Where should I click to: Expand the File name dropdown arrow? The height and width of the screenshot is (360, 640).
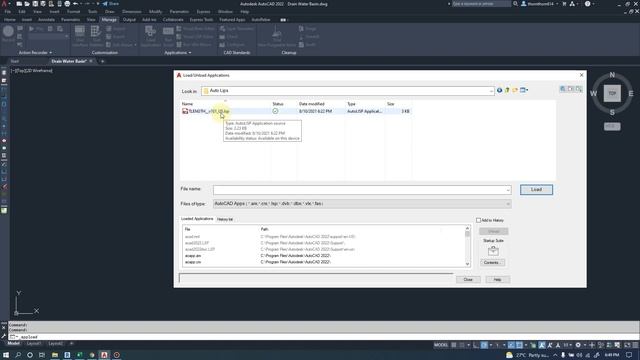[x=508, y=190]
